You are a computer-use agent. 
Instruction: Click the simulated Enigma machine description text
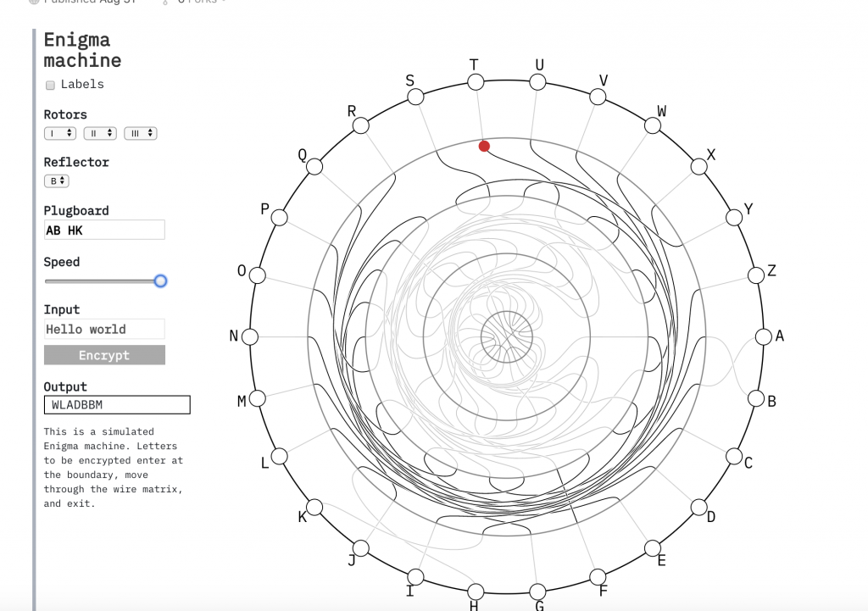[114, 468]
